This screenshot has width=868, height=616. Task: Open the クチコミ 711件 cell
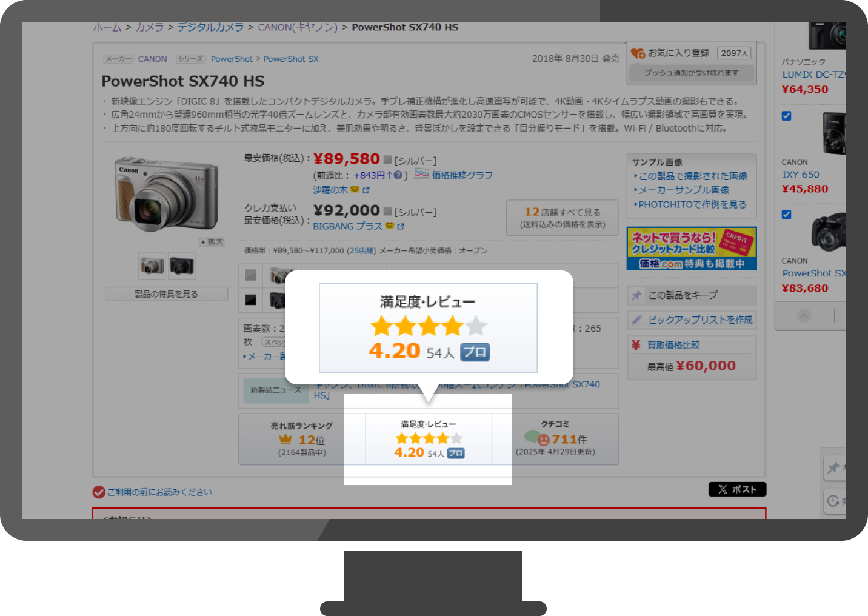coord(555,440)
